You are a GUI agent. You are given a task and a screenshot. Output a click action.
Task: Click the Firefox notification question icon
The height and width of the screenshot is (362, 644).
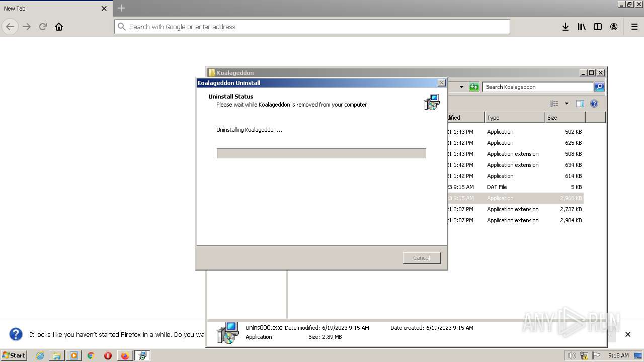pos(16,334)
